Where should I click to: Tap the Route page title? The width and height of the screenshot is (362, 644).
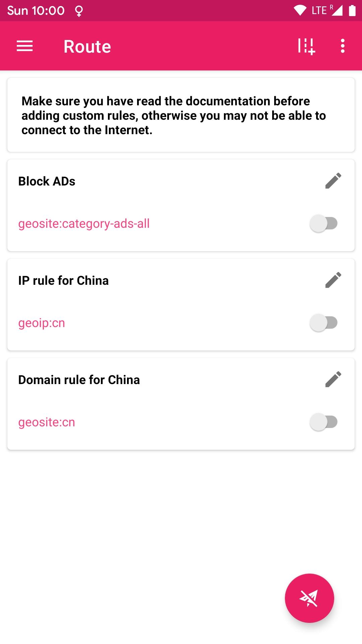click(x=87, y=46)
